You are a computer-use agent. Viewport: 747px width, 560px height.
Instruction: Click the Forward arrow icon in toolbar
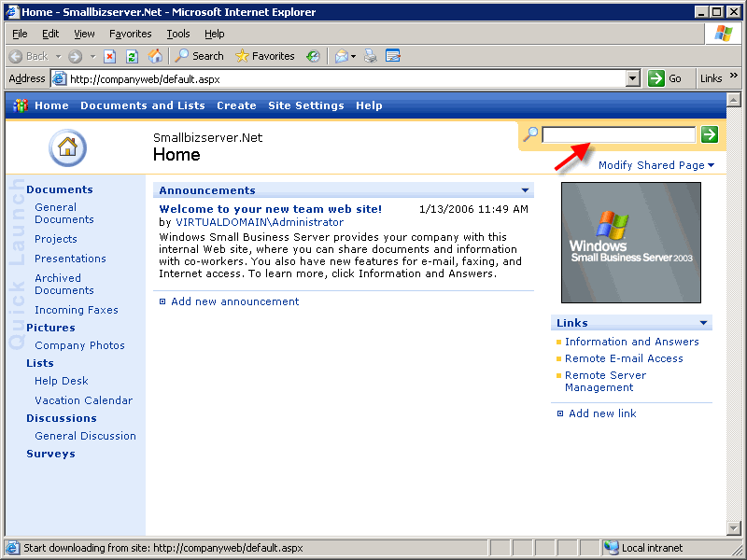click(x=75, y=56)
